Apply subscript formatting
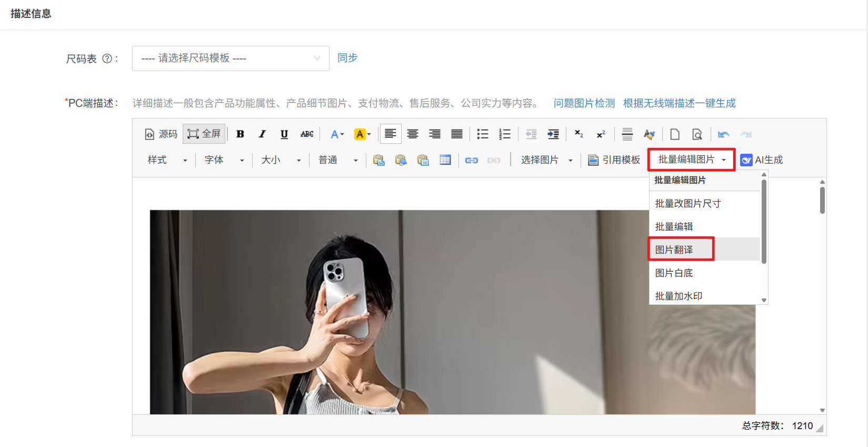This screenshot has height=447, width=868. click(578, 134)
